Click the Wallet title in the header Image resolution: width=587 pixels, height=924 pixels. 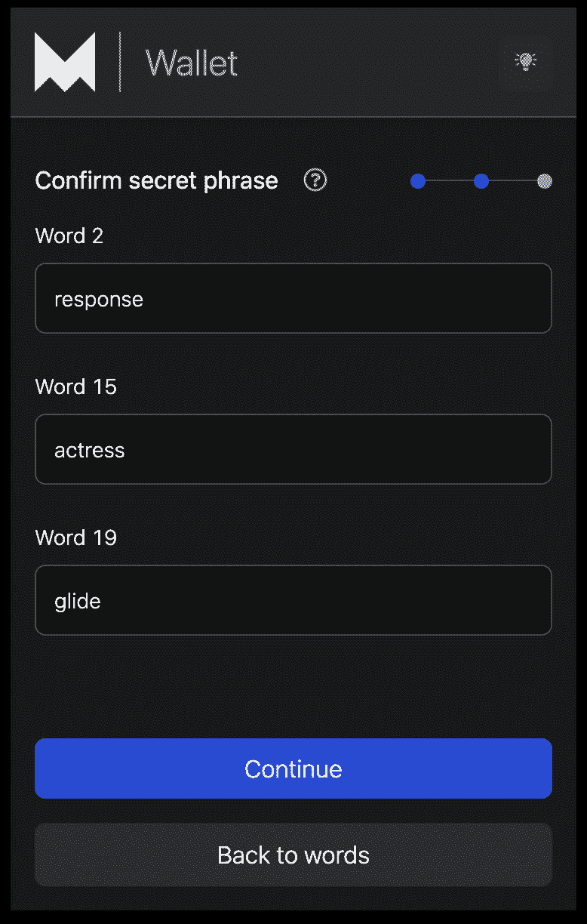(x=192, y=63)
